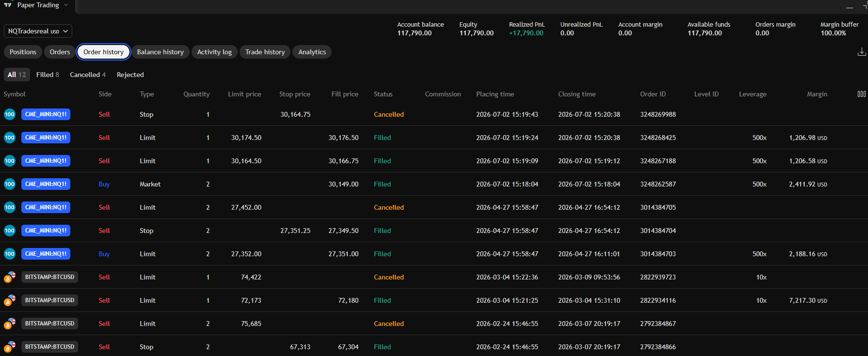Select closing time 2026-03-09 09:53:56
Screen dimensions: 868x356
coord(589,277)
